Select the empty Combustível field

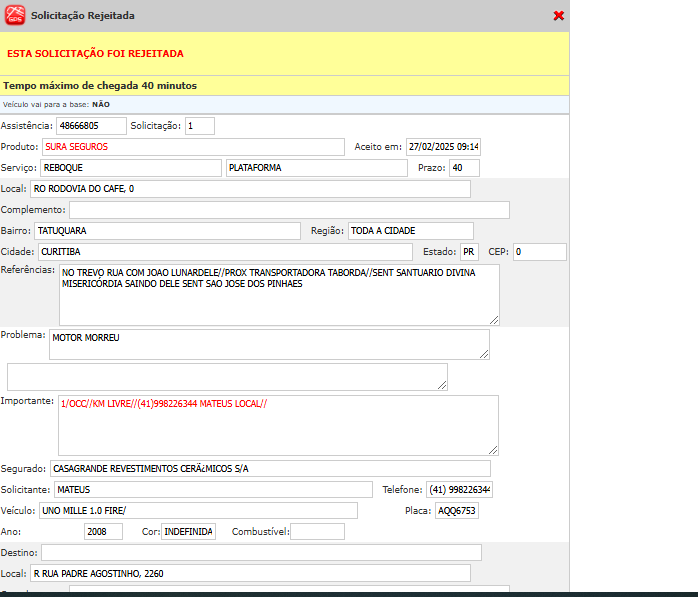click(317, 532)
